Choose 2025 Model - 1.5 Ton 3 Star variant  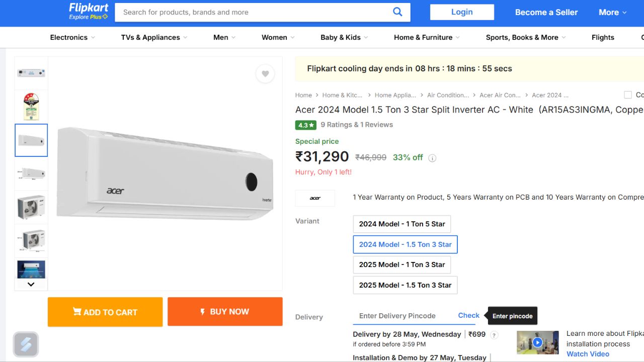coord(405,285)
